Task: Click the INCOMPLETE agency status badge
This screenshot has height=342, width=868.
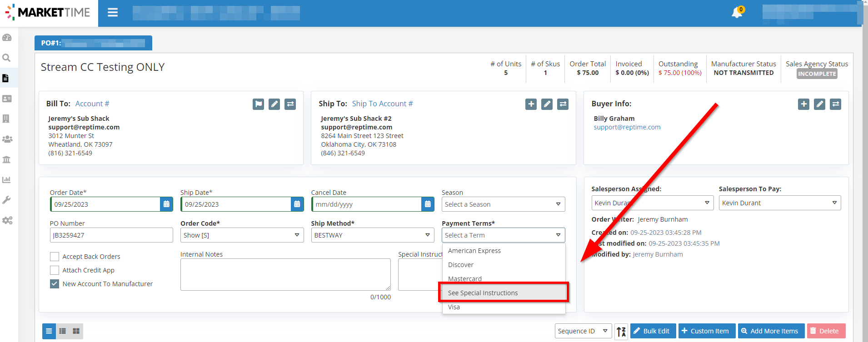Action: tap(817, 74)
